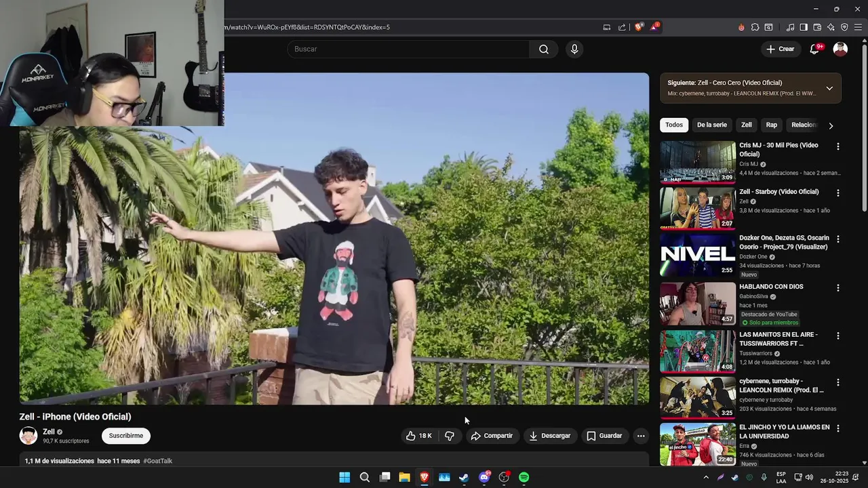Image resolution: width=868 pixels, height=488 pixels.
Task: Open options menu for Zell Starboy video
Action: [x=837, y=193]
